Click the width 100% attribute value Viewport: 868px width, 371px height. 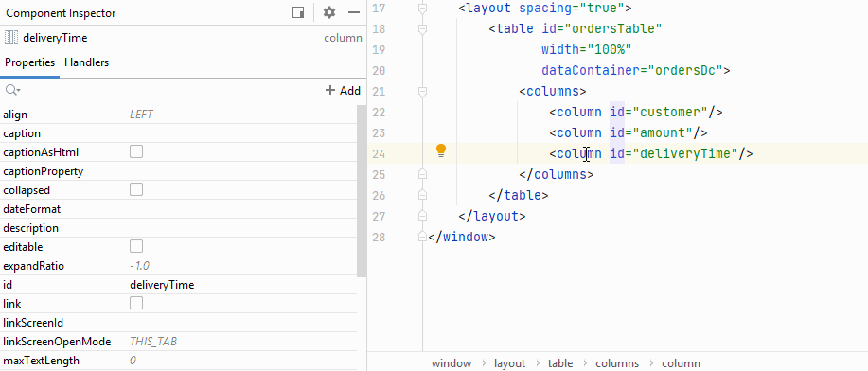(x=610, y=49)
